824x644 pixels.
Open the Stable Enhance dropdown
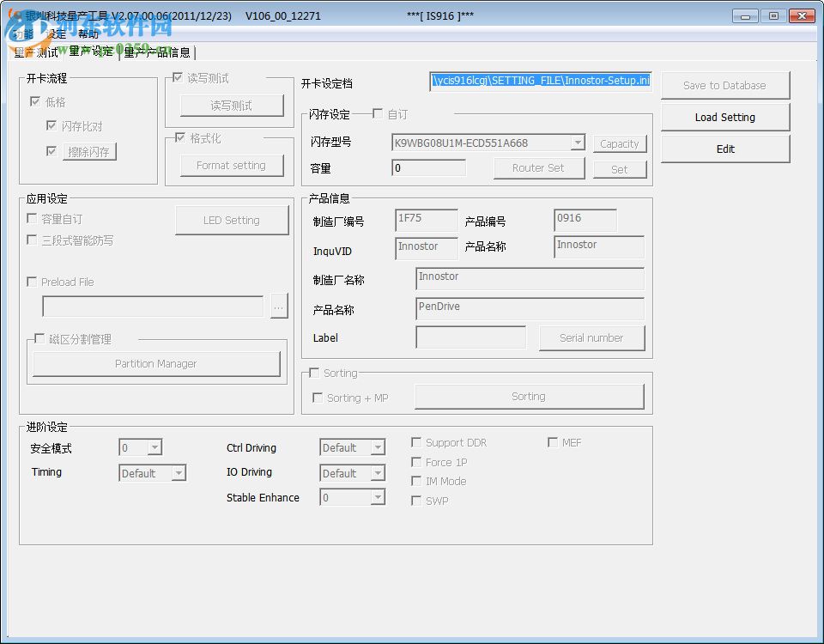378,497
